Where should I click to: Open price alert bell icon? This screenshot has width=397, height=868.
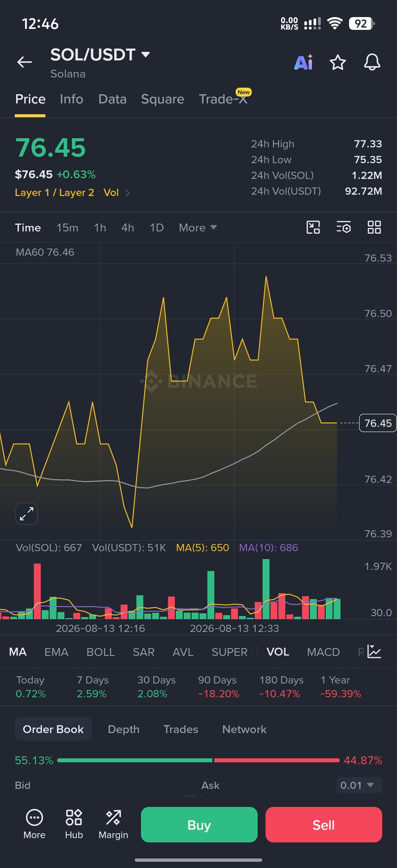pyautogui.click(x=372, y=62)
